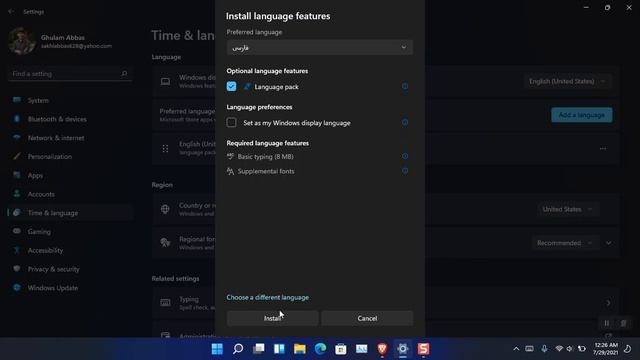This screenshot has width=640, height=360.
Task: Click the Find a setting search box
Action: click(70, 74)
